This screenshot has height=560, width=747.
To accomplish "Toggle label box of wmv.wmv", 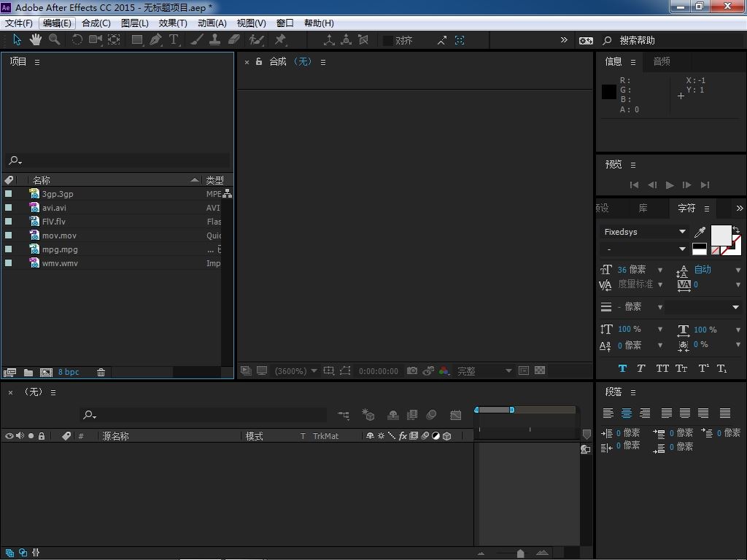I will 9,262.
